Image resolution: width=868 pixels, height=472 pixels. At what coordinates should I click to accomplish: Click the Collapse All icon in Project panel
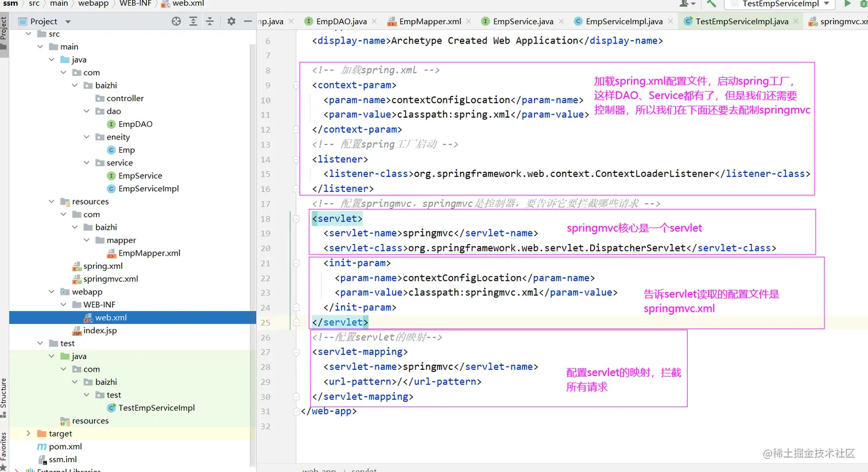(x=210, y=21)
